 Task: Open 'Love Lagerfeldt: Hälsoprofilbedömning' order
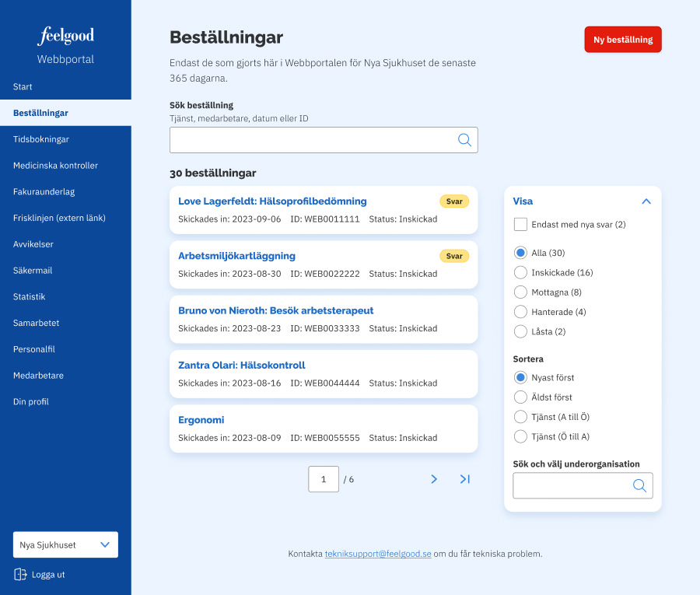tap(272, 201)
